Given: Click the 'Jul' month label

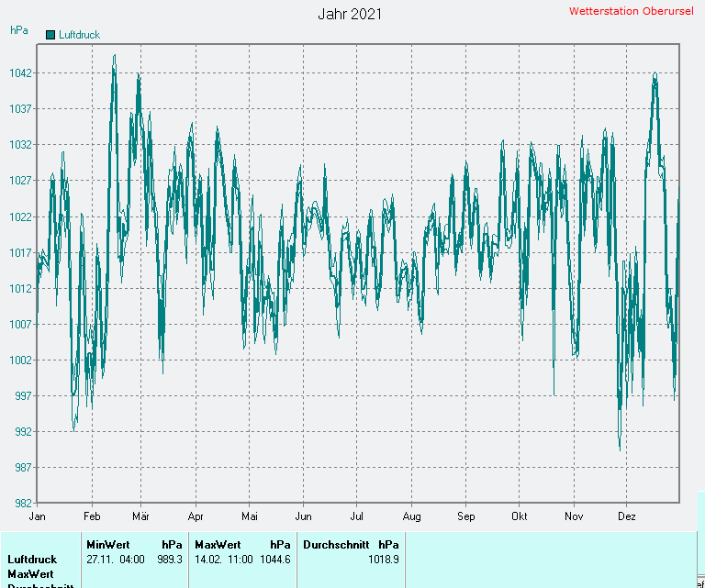Looking at the screenshot, I should [356, 516].
